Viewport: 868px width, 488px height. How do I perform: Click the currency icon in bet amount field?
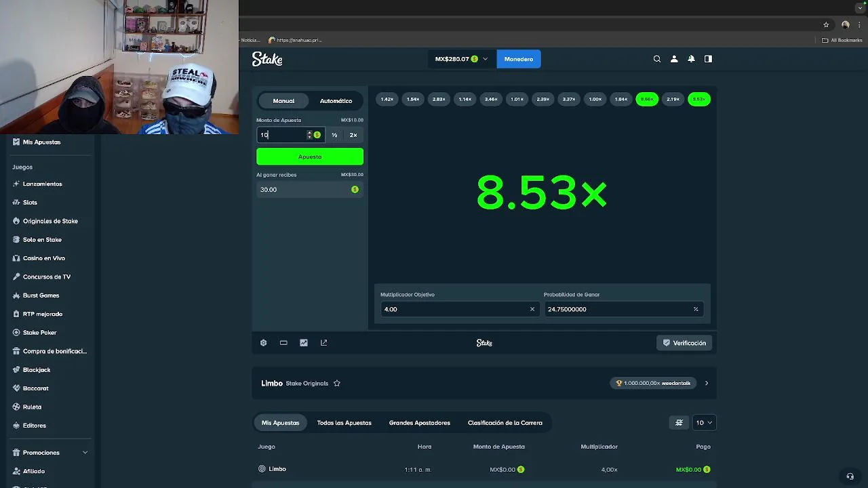[x=317, y=135]
